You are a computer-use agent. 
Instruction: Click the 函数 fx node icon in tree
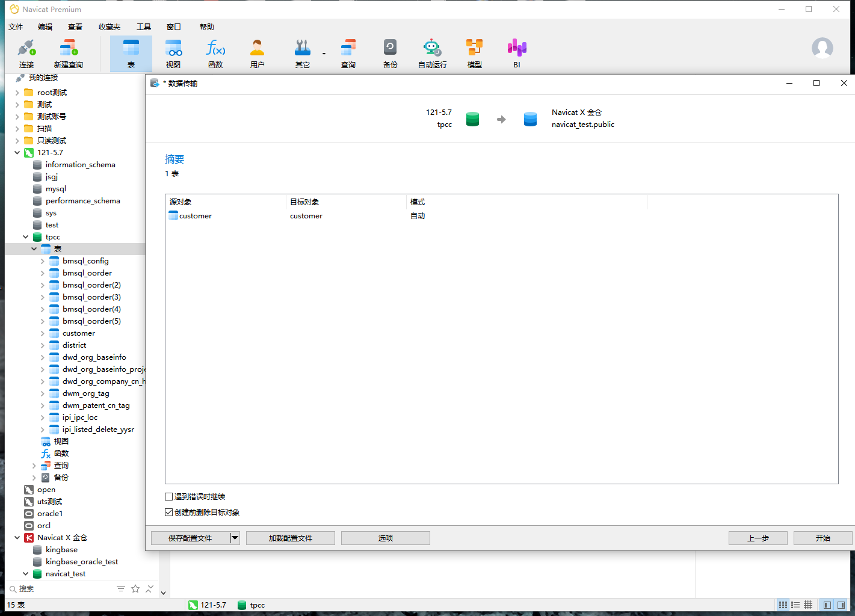46,454
